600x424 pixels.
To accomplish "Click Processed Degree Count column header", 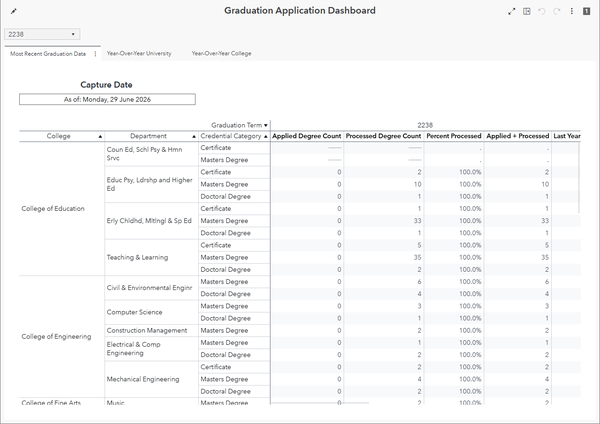I will [383, 136].
